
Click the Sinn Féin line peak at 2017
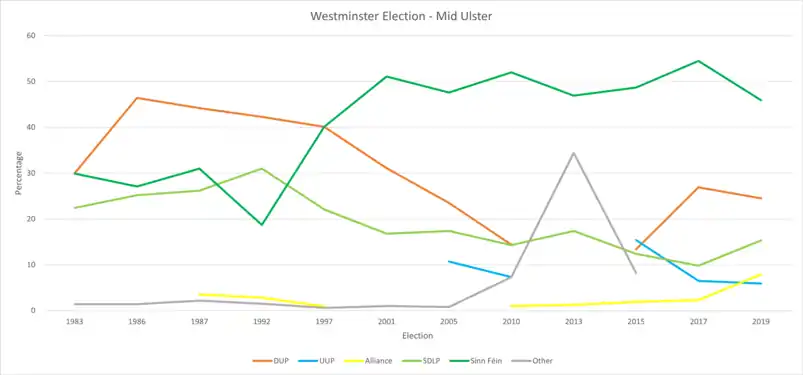click(699, 61)
